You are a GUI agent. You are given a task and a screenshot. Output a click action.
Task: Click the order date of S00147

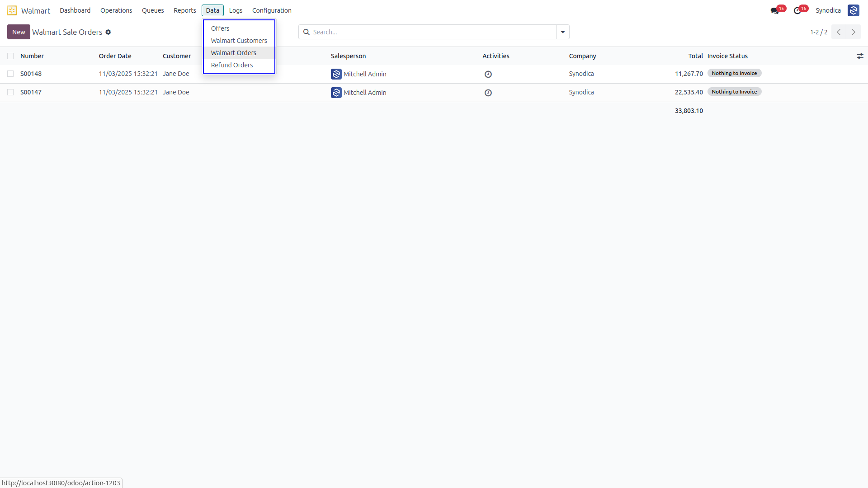coord(128,92)
